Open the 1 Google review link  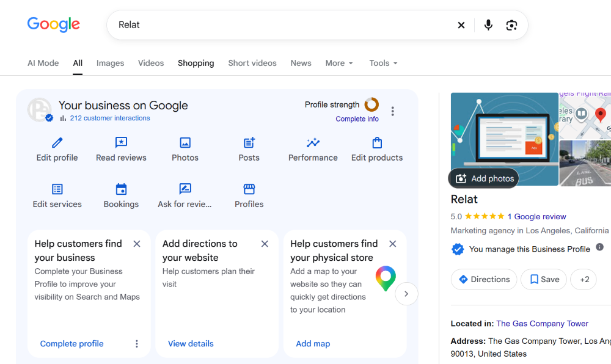536,216
